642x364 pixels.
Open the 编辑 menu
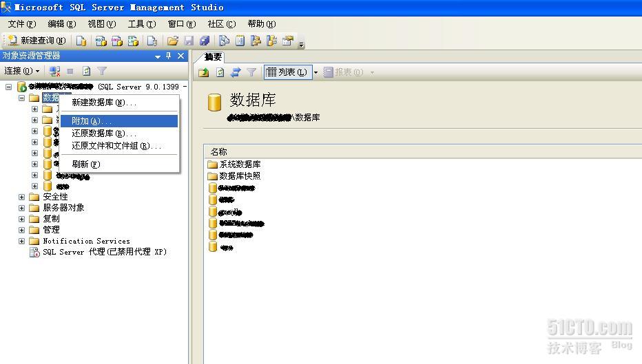62,24
